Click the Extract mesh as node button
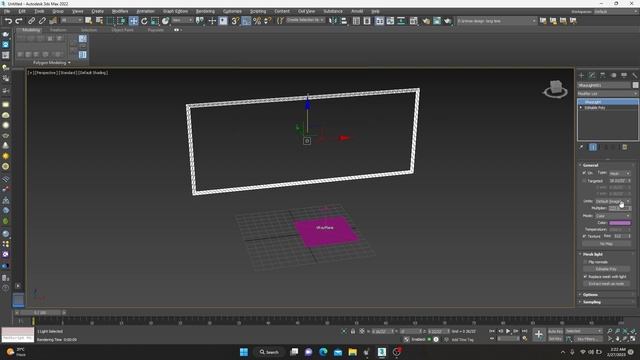Image resolution: width=640 pixels, height=360 pixels. coord(606,284)
